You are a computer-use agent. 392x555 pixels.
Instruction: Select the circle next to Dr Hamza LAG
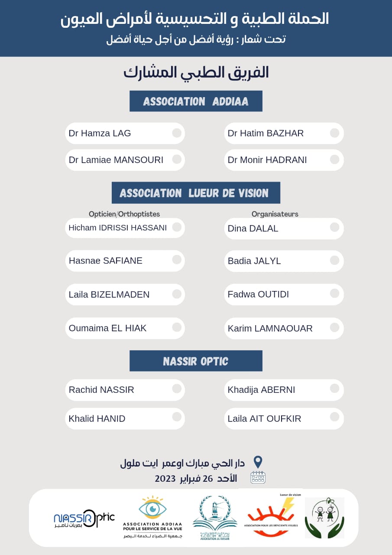pos(177,133)
